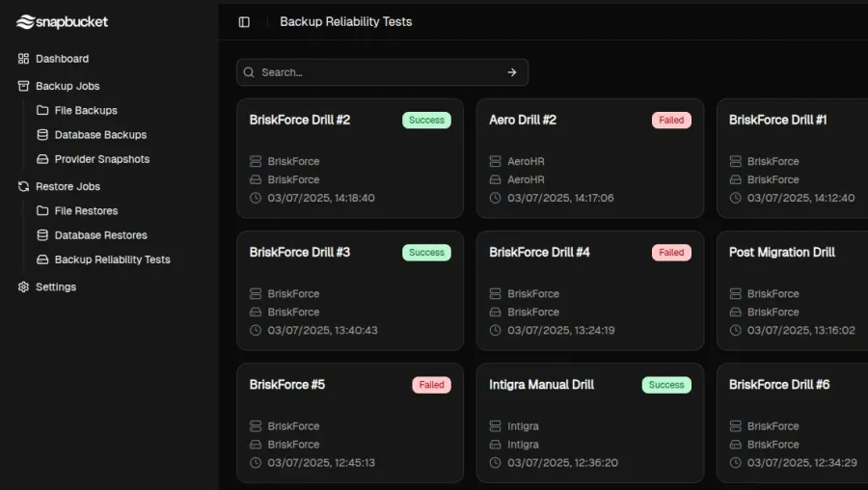Image resolution: width=868 pixels, height=490 pixels.
Task: Click timestamp 03/07/2025, 13:40:43
Action: [323, 330]
